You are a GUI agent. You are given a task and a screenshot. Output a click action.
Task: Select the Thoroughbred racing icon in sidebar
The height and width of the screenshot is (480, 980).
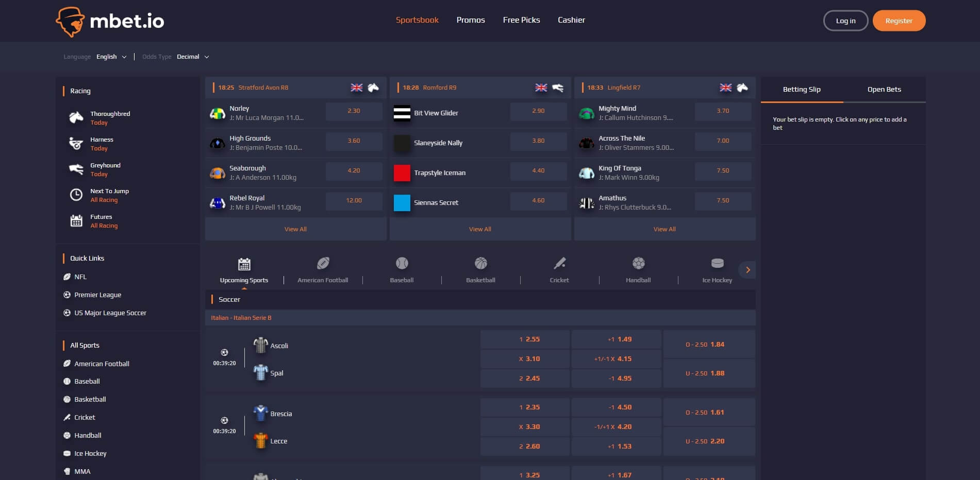[x=76, y=117]
